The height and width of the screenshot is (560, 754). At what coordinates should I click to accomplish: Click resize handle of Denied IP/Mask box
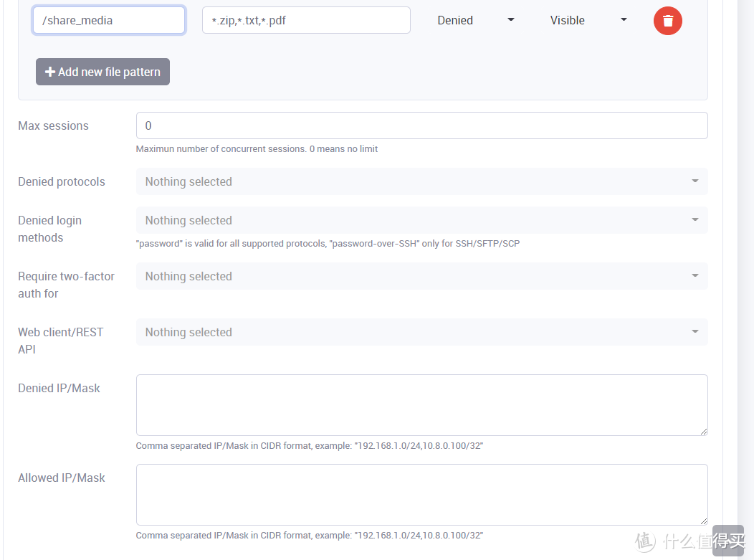click(704, 432)
